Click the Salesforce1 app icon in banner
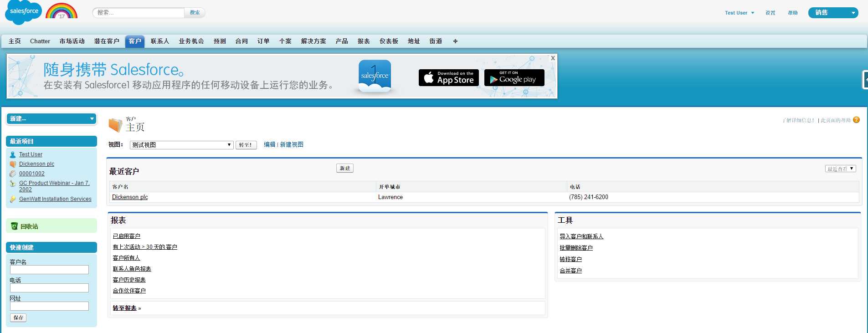Viewport: 868px width, 333px height. point(375,76)
